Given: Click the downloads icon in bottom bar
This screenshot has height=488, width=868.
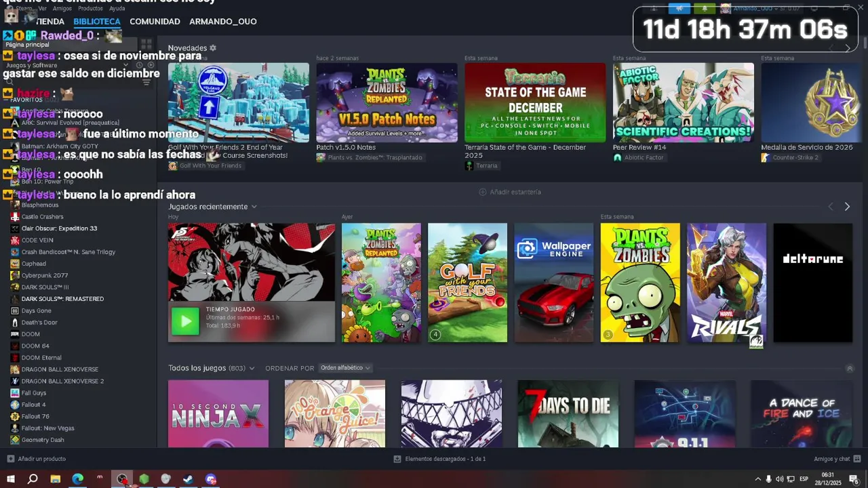Looking at the screenshot, I should (x=397, y=459).
